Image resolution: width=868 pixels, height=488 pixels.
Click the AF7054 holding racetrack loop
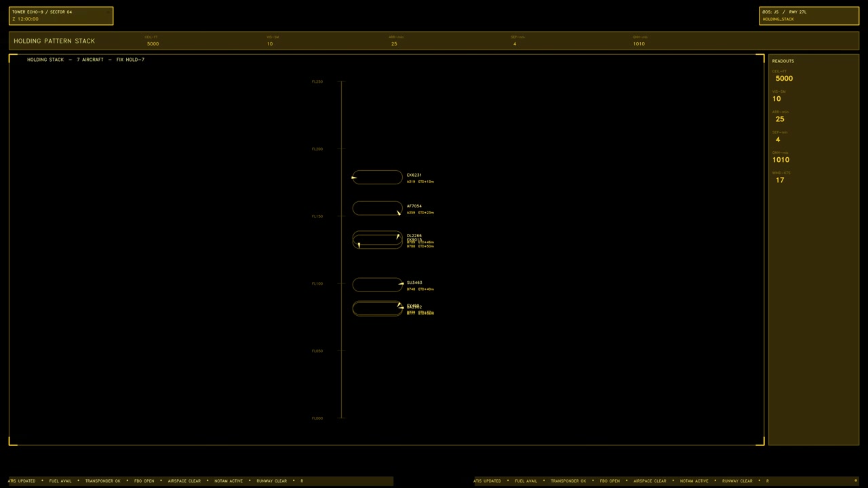pos(377,209)
